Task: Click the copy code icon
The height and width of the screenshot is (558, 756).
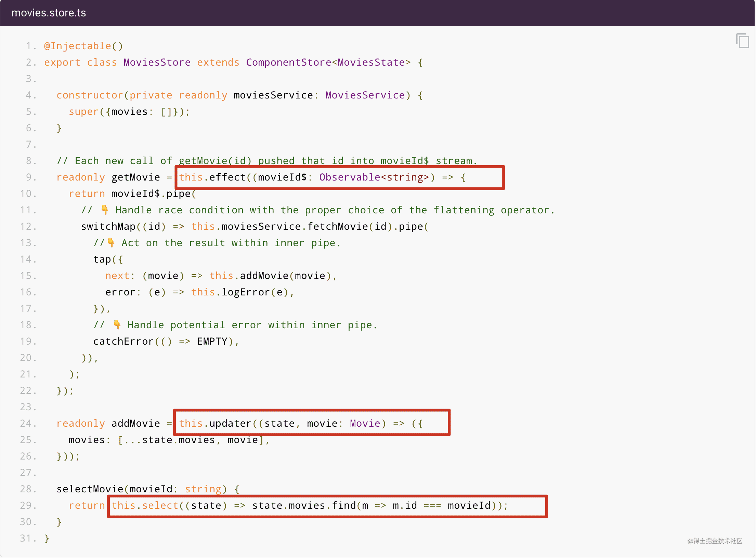Action: click(x=742, y=41)
